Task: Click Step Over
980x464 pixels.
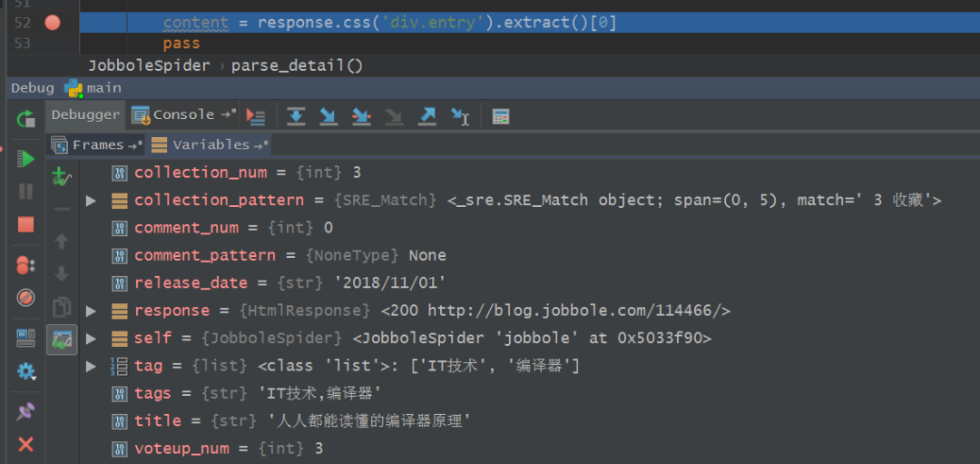Action: pyautogui.click(x=296, y=115)
